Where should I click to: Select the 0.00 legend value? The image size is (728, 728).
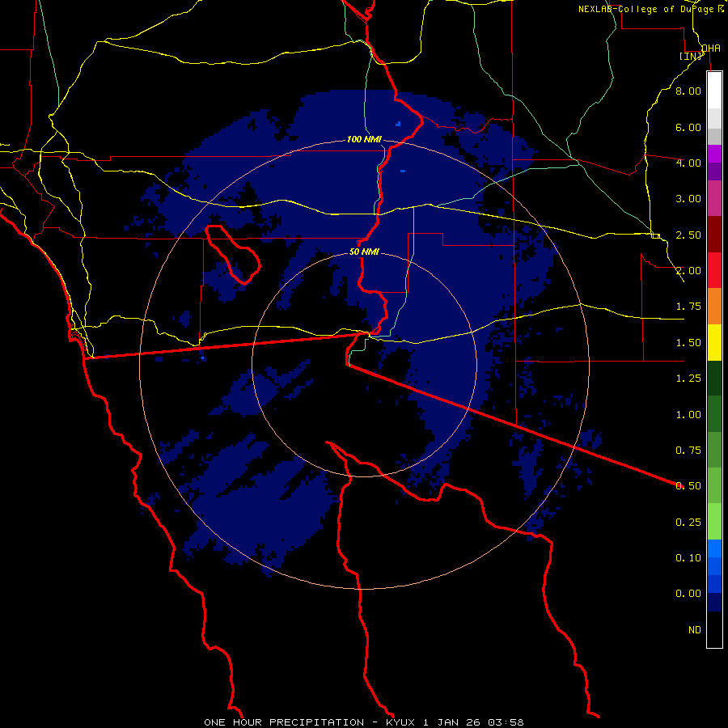688,594
